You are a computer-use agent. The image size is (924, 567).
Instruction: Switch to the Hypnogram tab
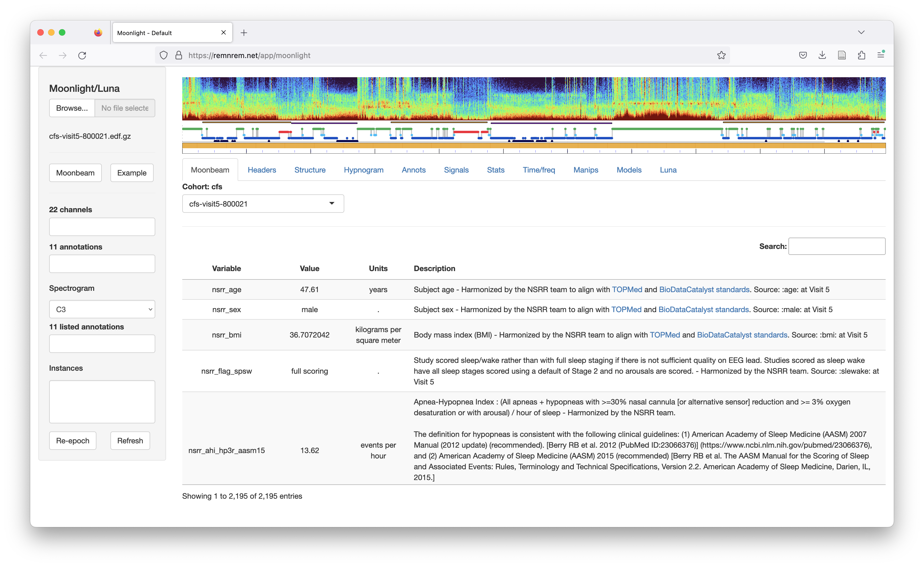click(x=363, y=170)
